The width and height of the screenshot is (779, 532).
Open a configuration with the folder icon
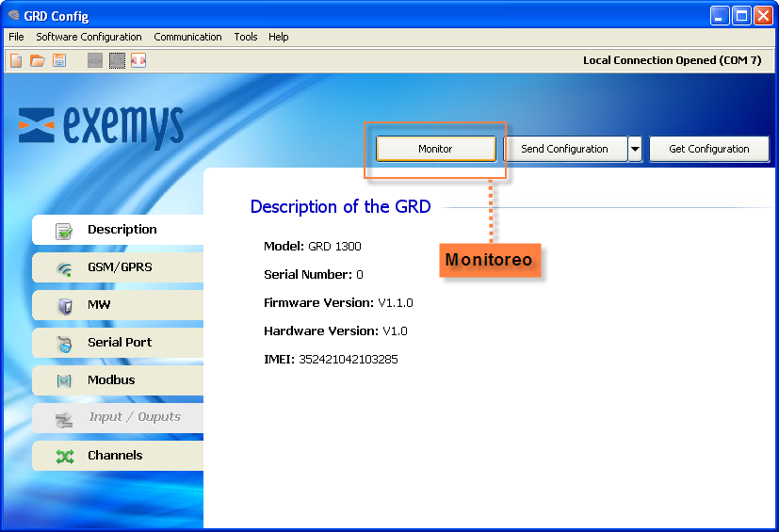pyautogui.click(x=38, y=60)
